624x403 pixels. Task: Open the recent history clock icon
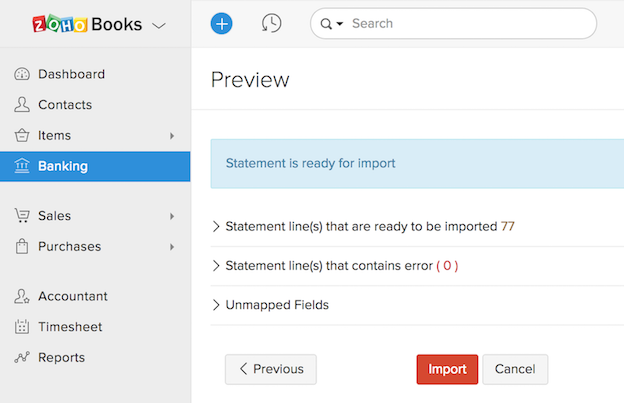(x=271, y=23)
